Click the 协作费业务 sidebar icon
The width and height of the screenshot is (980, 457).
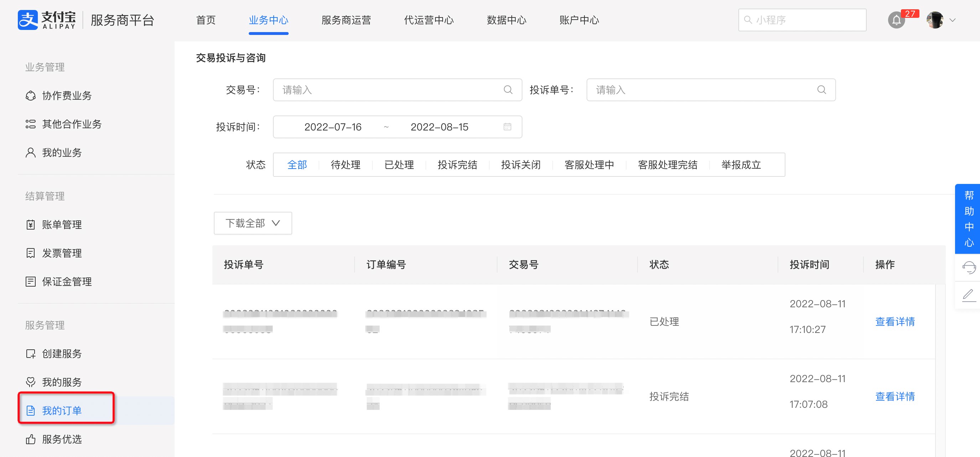pos(30,96)
